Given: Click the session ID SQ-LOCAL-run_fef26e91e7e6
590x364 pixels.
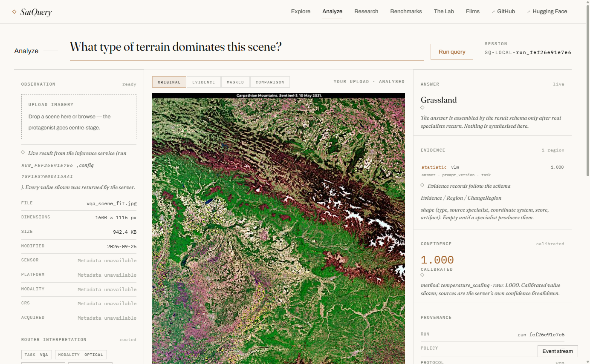Looking at the screenshot, I should (x=528, y=53).
